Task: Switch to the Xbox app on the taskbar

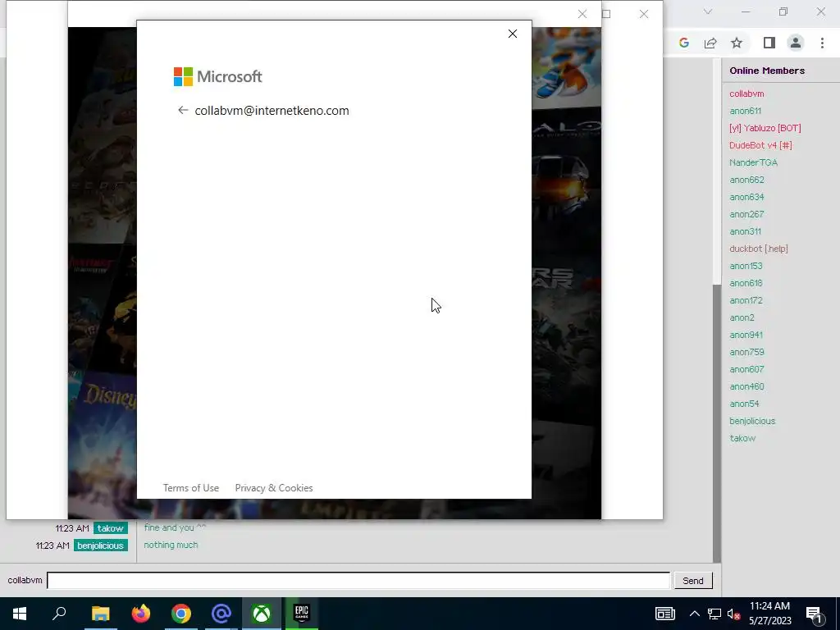Action: tap(262, 614)
